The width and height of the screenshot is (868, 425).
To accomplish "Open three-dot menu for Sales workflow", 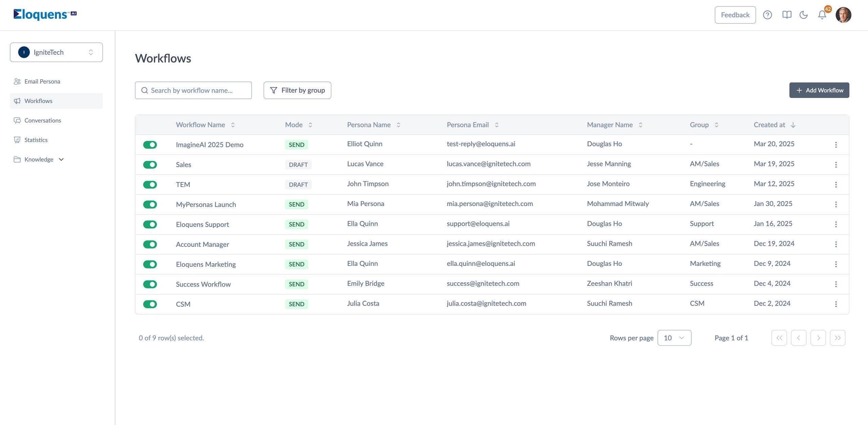I will click(836, 165).
